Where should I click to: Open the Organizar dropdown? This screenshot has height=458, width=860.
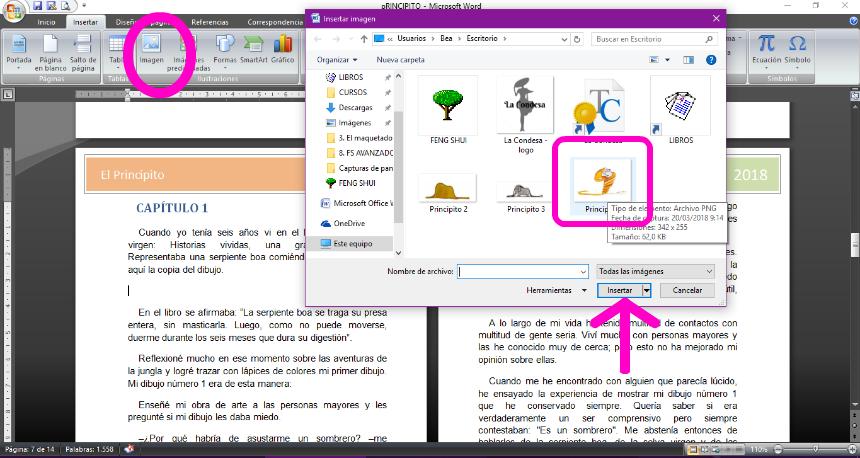(337, 60)
